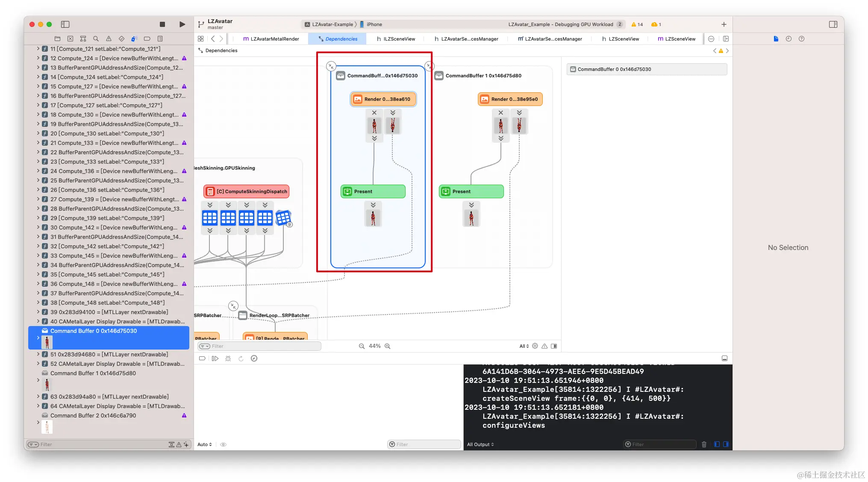Toggle breakpoints activation in debug bar
The height and width of the screenshot is (482, 868).
coord(202,359)
